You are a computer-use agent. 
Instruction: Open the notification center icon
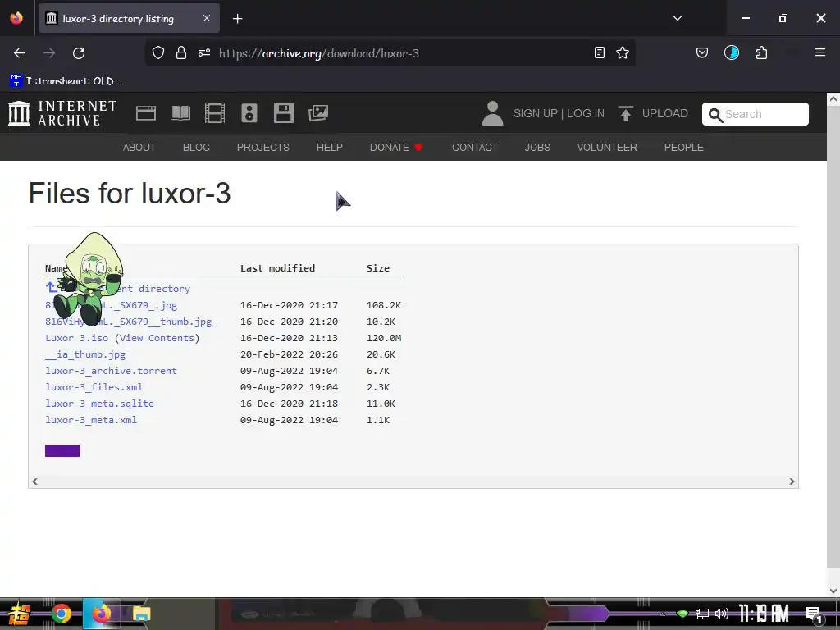(x=815, y=614)
